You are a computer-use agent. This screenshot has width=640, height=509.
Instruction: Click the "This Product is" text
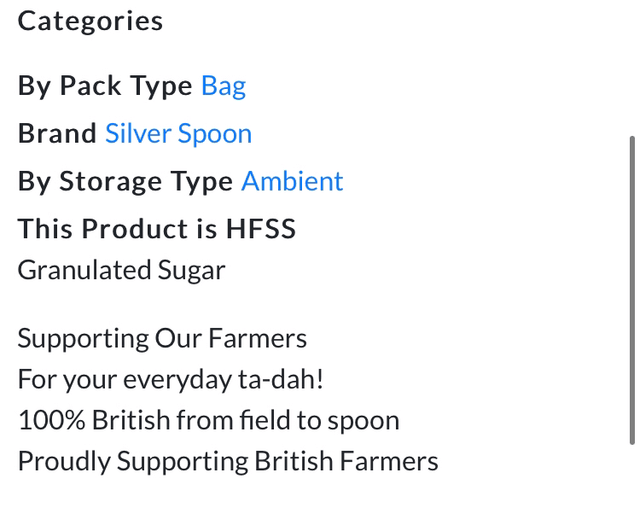click(116, 229)
